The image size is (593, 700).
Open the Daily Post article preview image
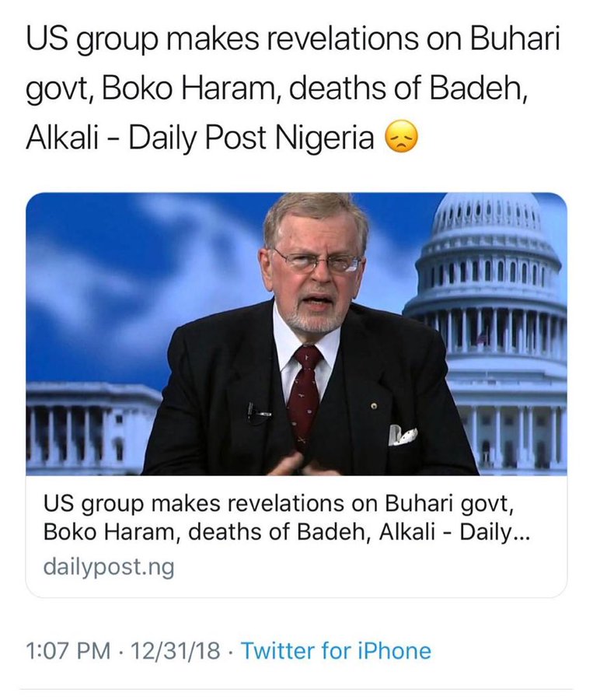296,333
